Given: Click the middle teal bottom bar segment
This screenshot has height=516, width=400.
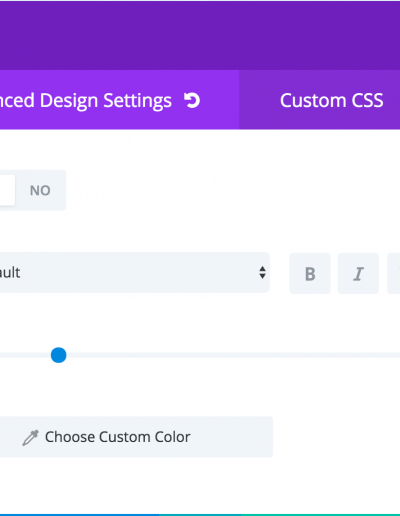Looking at the screenshot, I should tap(200, 515).
